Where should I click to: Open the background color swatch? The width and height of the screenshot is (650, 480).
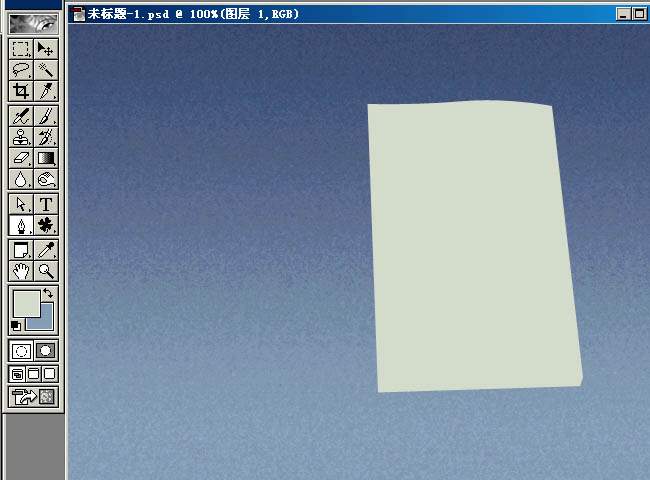(47, 324)
